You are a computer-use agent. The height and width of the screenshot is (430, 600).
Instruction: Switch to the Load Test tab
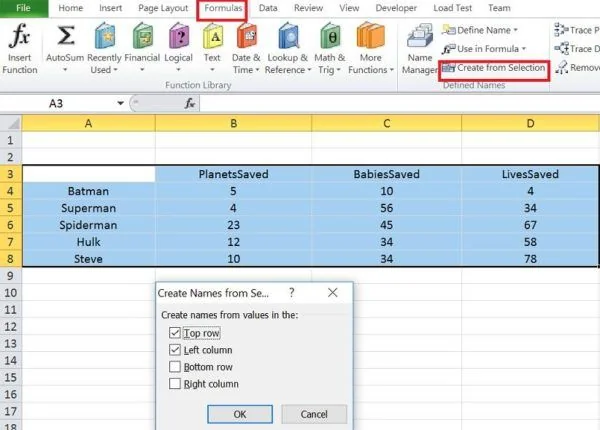click(452, 8)
